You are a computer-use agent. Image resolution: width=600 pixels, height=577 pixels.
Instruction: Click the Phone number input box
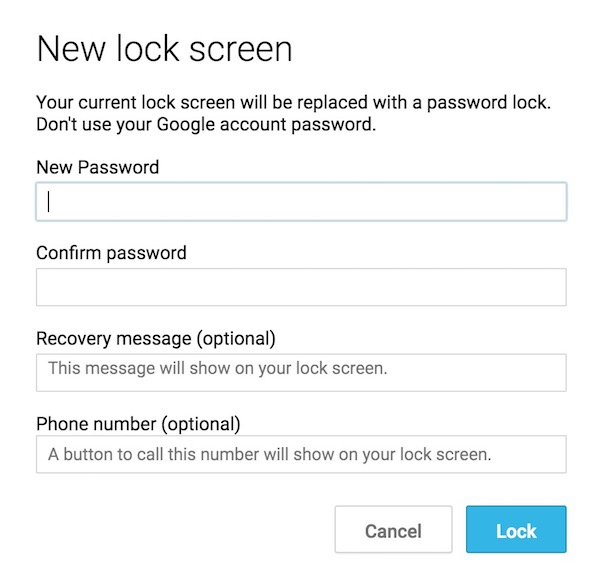click(301, 455)
